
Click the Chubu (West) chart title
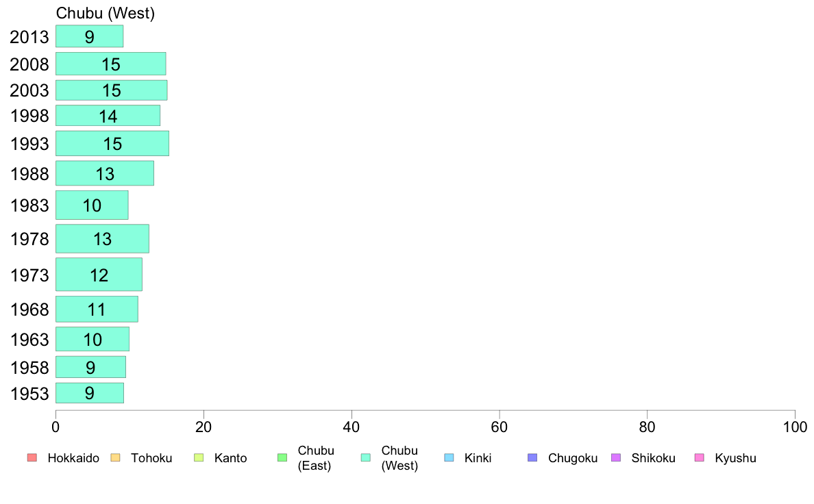(106, 13)
